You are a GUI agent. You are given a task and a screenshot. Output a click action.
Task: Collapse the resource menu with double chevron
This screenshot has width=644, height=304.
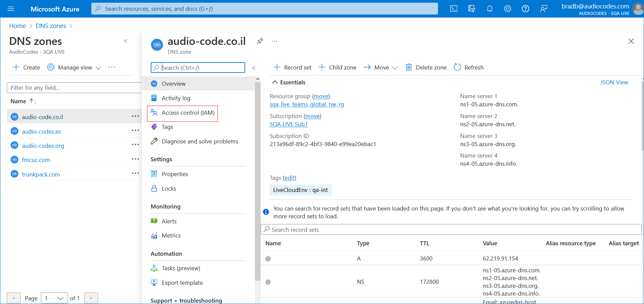click(x=254, y=68)
